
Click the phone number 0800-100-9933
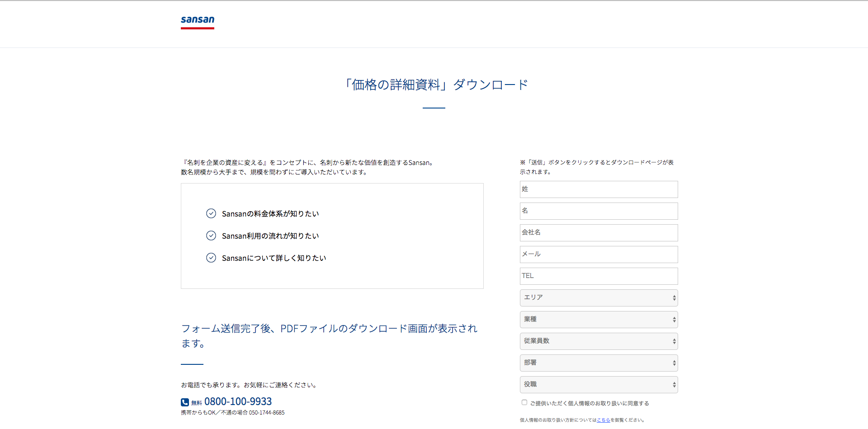(x=238, y=401)
